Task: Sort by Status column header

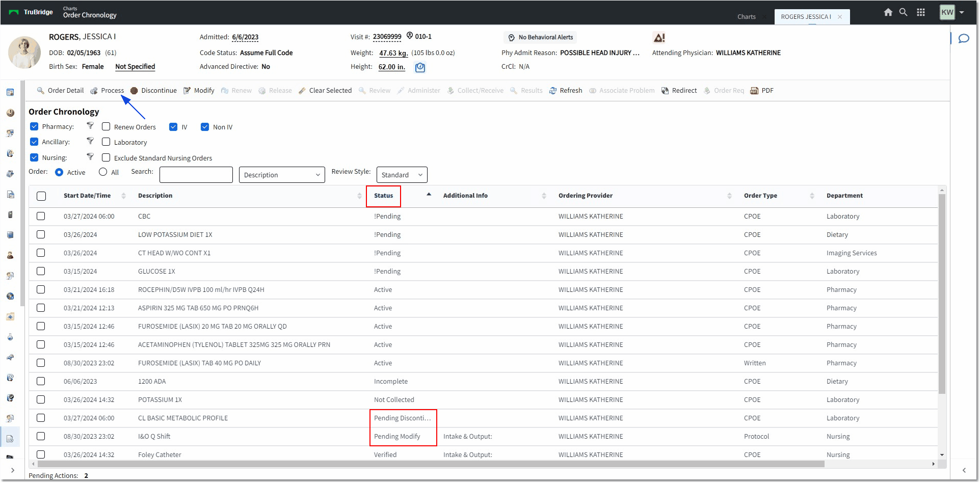Action: tap(383, 196)
